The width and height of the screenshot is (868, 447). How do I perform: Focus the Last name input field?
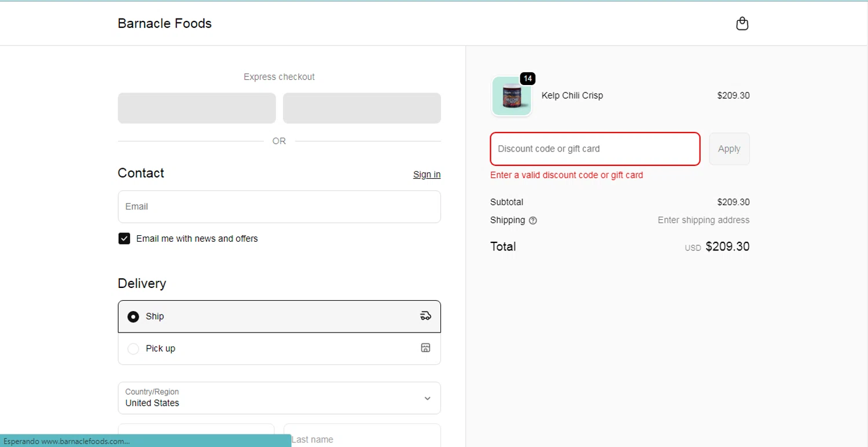tap(362, 435)
